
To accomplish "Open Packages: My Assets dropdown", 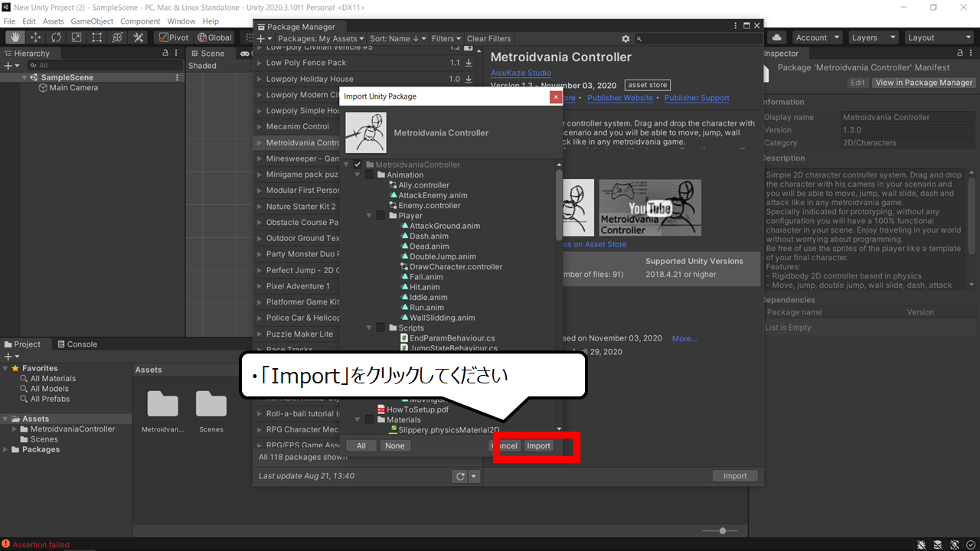I will click(321, 38).
